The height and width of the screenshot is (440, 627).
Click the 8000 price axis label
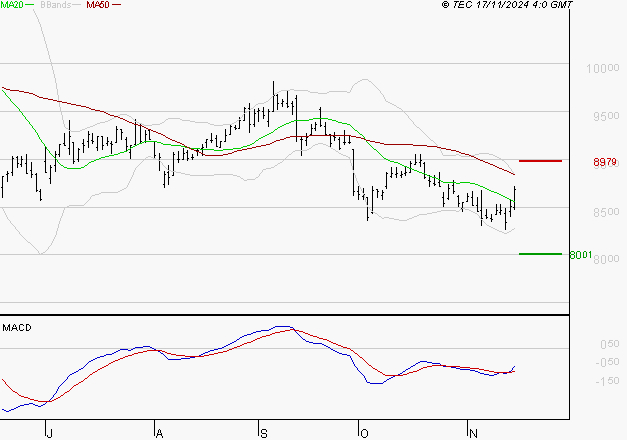pos(606,259)
